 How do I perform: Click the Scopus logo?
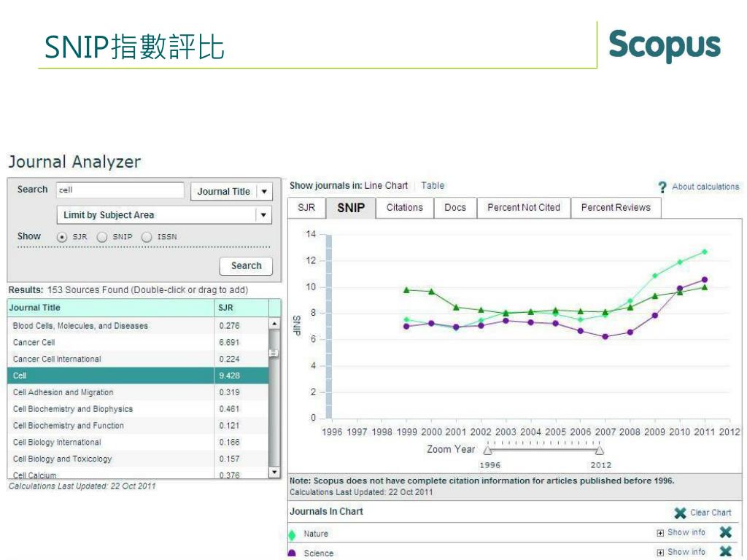pos(665,45)
